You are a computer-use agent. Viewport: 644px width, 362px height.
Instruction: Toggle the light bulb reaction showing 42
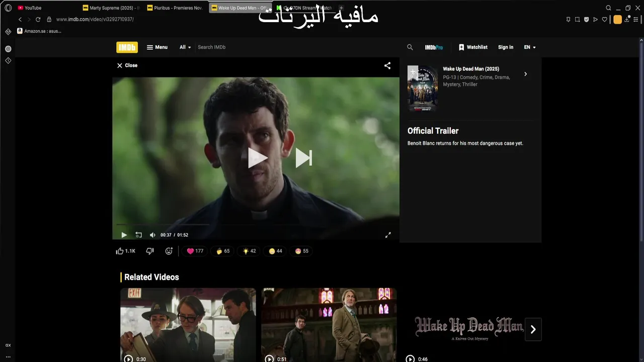[x=249, y=251]
